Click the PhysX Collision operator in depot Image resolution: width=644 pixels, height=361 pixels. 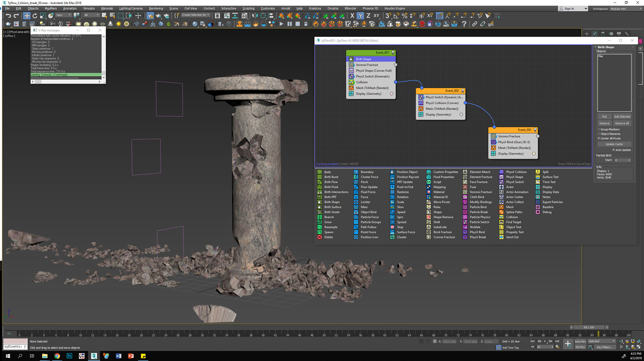516,172
